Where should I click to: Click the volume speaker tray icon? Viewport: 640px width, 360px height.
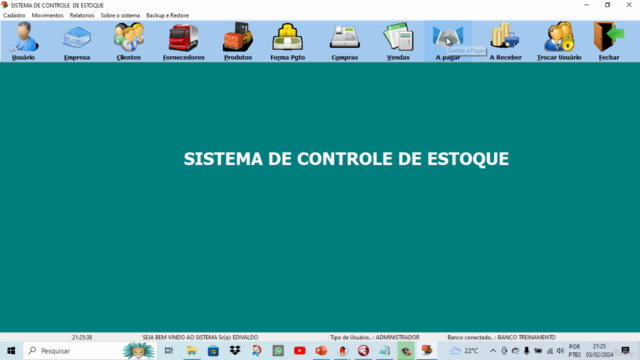560,351
